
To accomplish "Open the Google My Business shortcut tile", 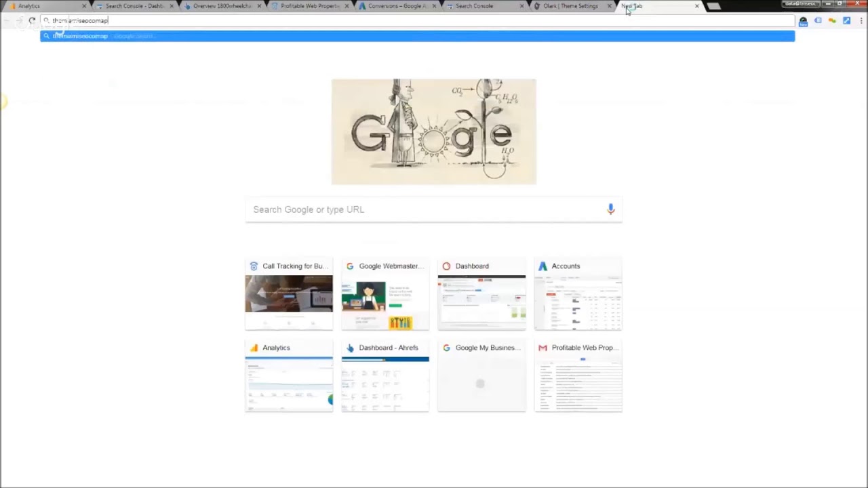I will pos(481,376).
